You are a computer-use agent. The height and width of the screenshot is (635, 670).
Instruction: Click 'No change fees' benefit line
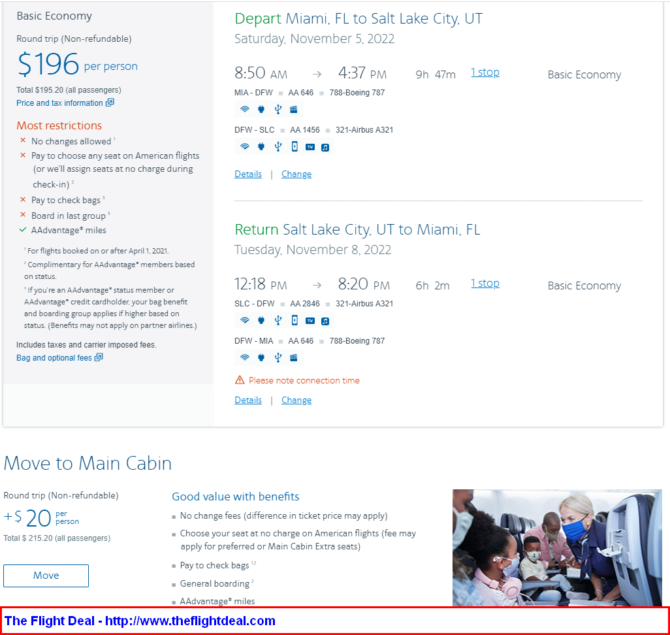pos(284,516)
